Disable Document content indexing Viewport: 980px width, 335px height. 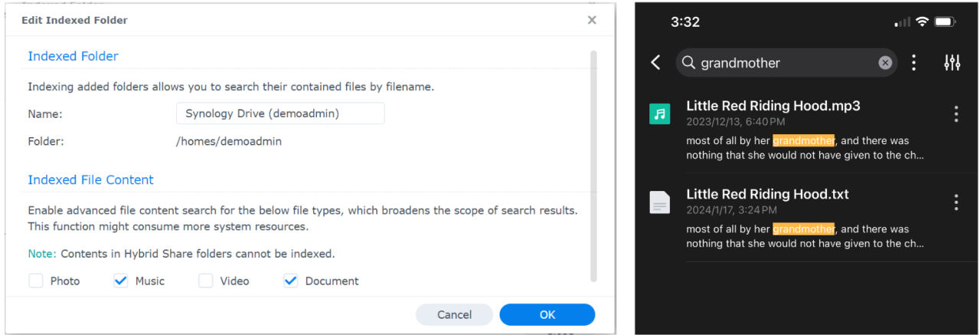291,281
